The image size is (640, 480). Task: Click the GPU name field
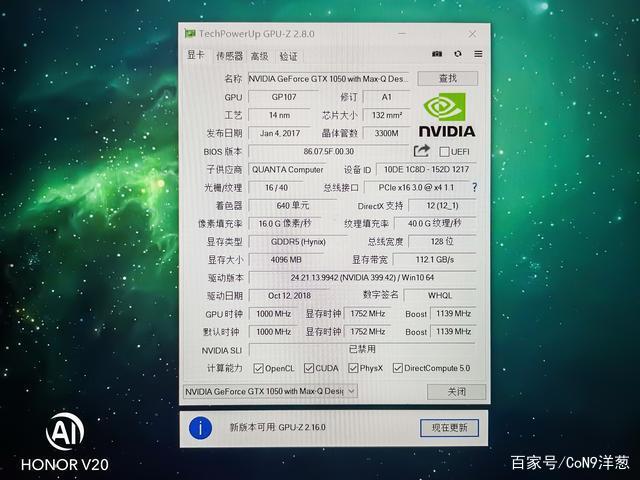point(329,79)
